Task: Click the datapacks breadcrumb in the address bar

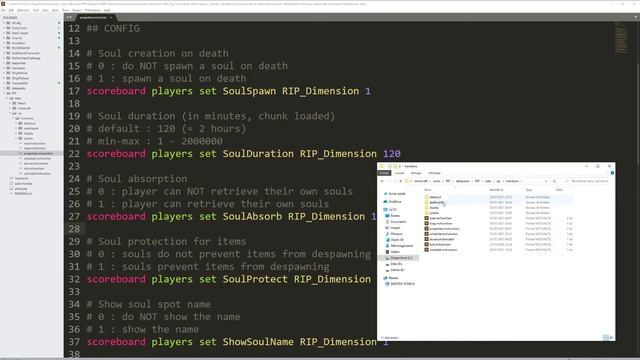Action: [x=462, y=181]
